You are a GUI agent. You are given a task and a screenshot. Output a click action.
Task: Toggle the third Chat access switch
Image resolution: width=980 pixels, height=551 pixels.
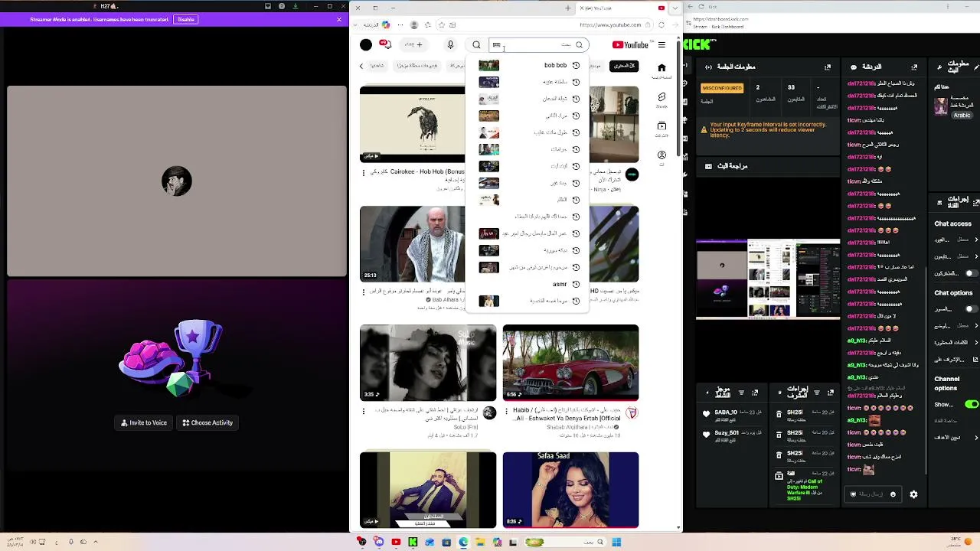pyautogui.click(x=971, y=273)
